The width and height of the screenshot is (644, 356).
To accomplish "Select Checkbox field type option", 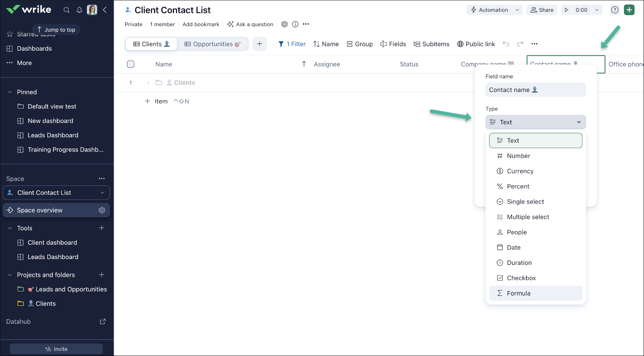I will [x=535, y=278].
